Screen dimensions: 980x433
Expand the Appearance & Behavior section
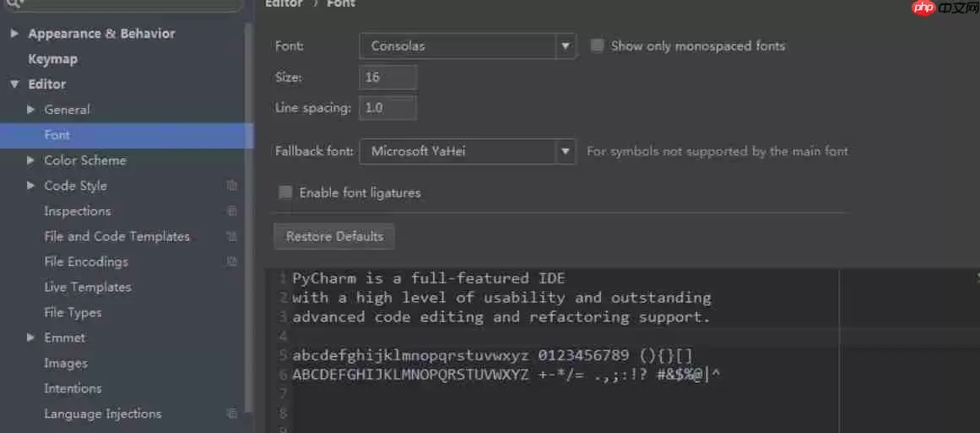[x=14, y=34]
